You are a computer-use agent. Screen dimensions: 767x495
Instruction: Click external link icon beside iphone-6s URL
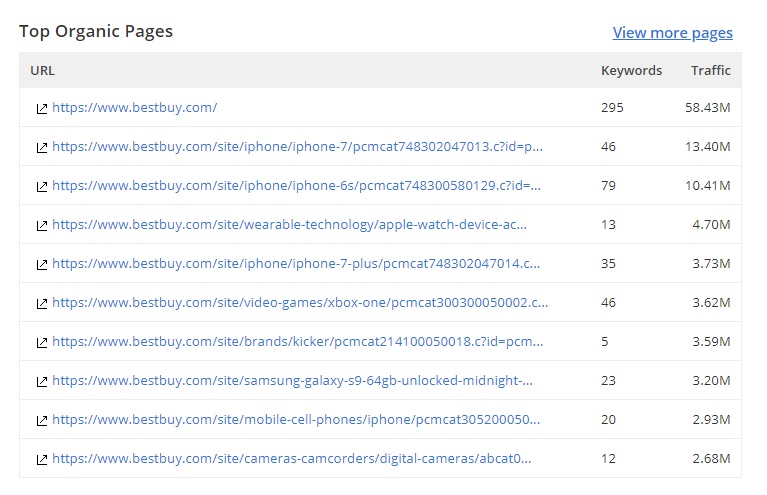point(41,186)
